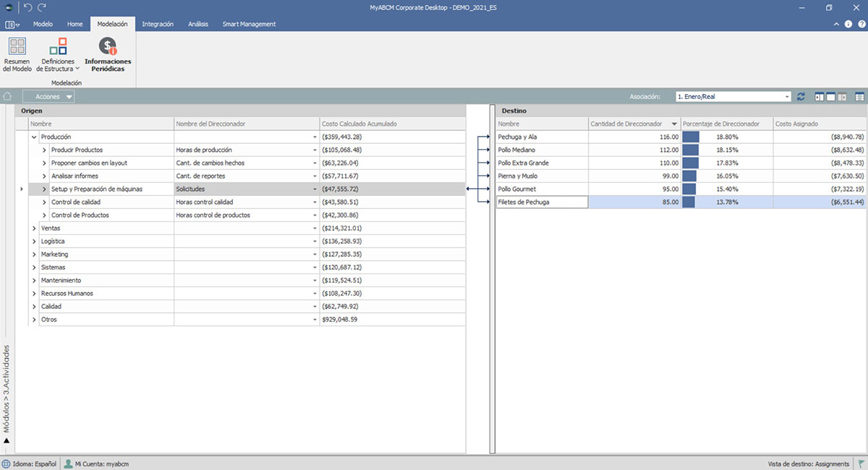Open the grid view icon at far right
This screenshot has width=868, height=470.
coord(859,96)
